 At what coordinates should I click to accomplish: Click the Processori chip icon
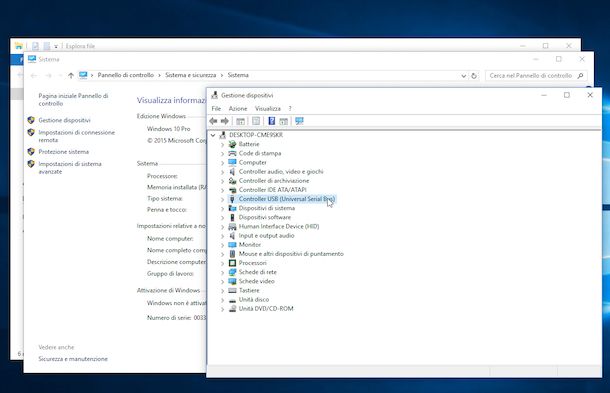pyautogui.click(x=232, y=263)
